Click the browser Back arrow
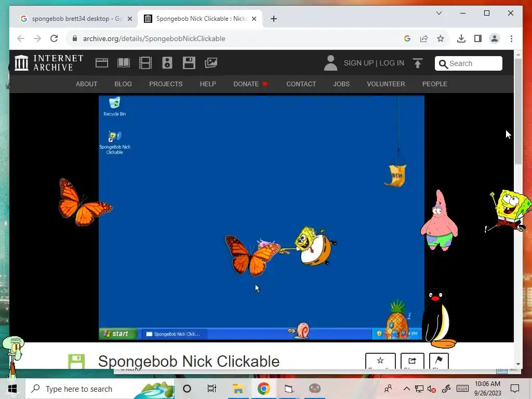Viewport: 532px width, 399px height. 21,38
